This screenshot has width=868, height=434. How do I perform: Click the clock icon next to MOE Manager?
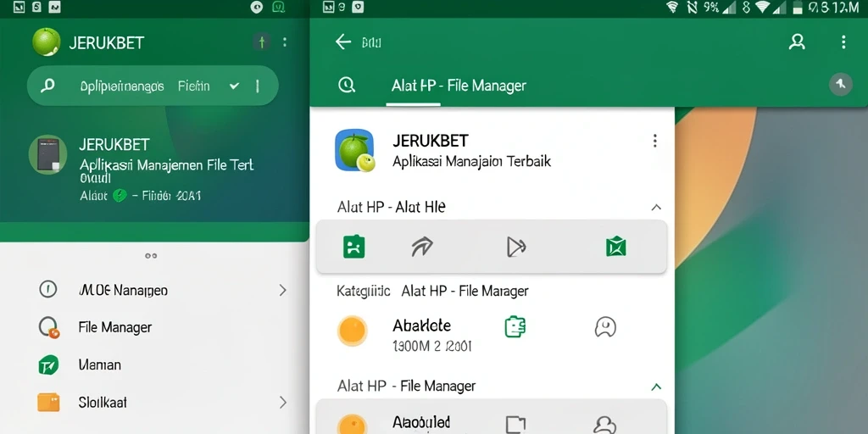point(48,289)
